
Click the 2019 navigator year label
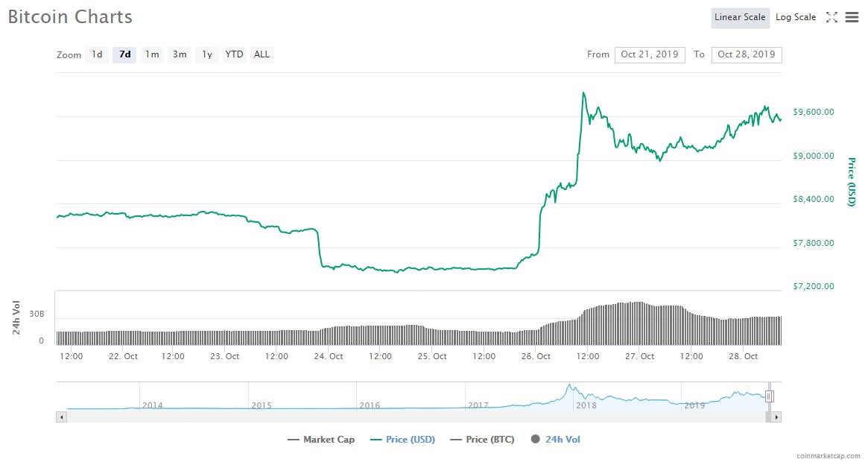click(694, 405)
